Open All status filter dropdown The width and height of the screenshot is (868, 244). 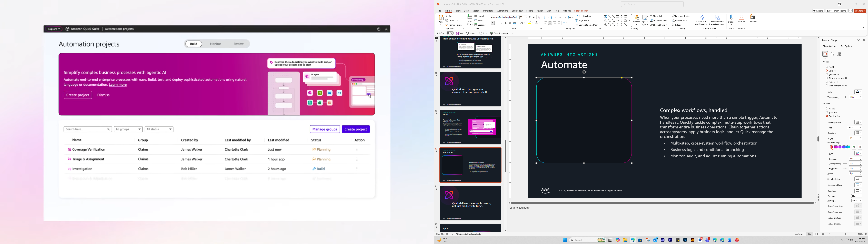[x=159, y=129]
